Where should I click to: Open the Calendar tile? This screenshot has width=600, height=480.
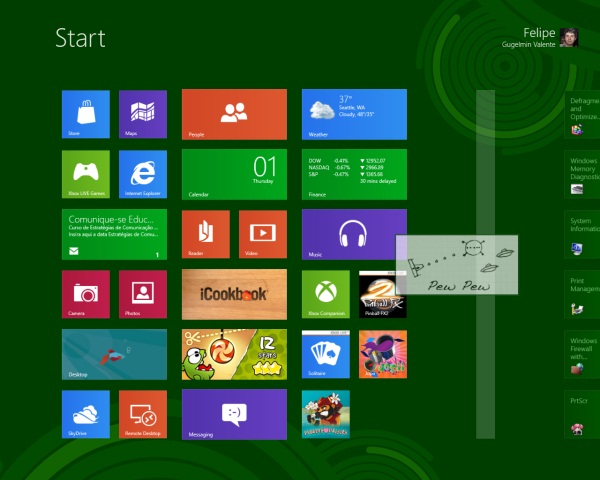[x=234, y=175]
